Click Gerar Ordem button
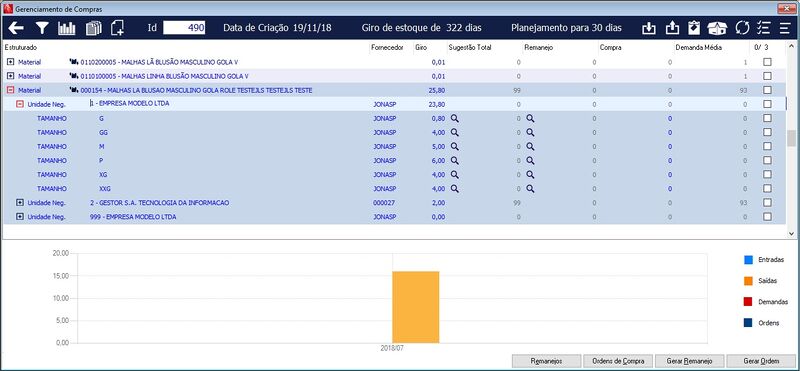Image resolution: width=800 pixels, height=371 pixels. tap(762, 360)
